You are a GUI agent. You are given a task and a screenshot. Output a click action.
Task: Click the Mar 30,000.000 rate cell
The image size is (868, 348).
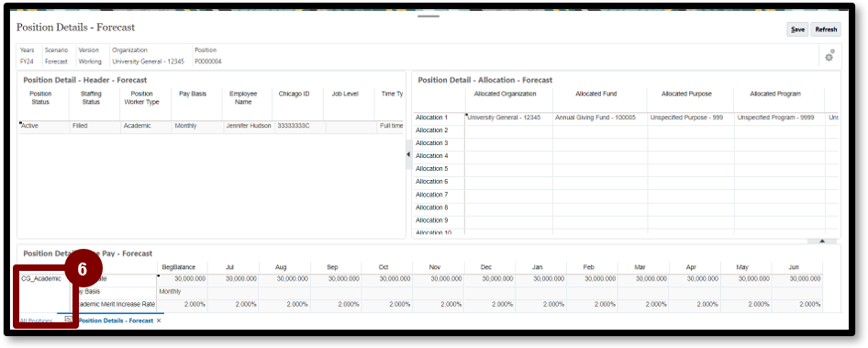point(643,279)
